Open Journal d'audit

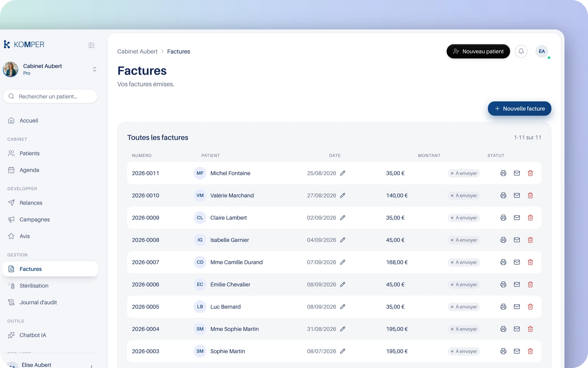pyautogui.click(x=50, y=302)
